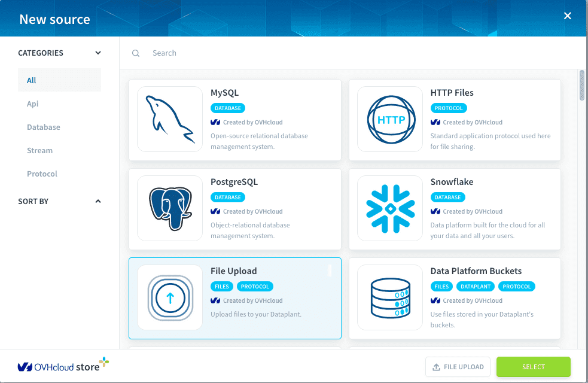Click 'Open-source relational database management system.' text

point(259,141)
